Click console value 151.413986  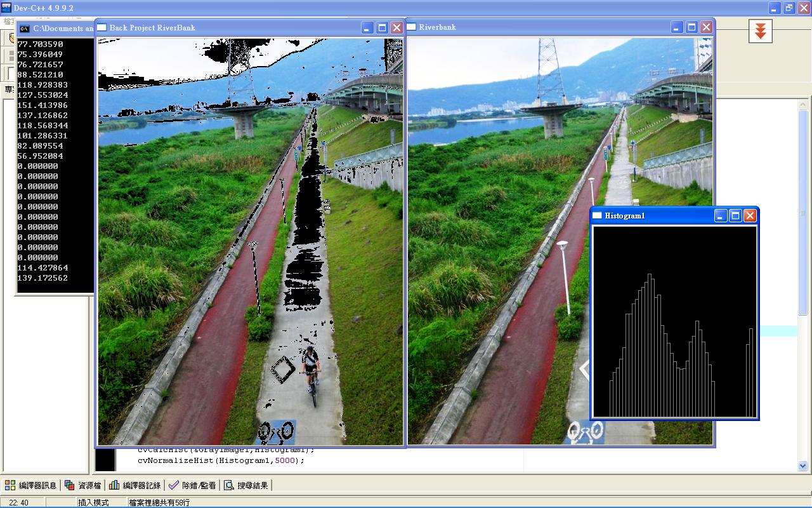point(43,105)
